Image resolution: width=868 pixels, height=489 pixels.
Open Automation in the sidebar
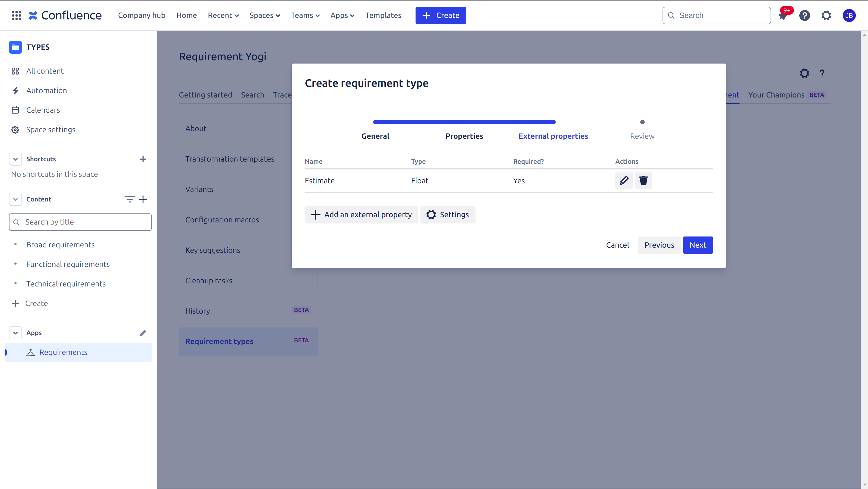[x=46, y=91]
